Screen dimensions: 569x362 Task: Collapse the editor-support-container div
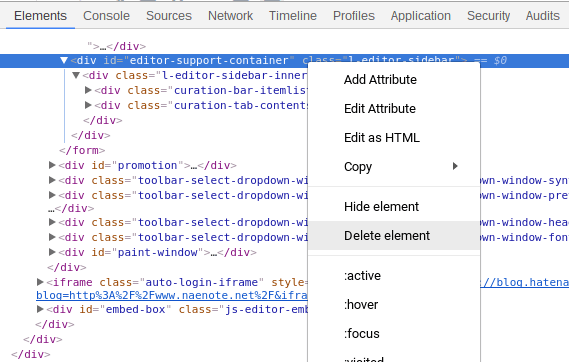[64, 60]
